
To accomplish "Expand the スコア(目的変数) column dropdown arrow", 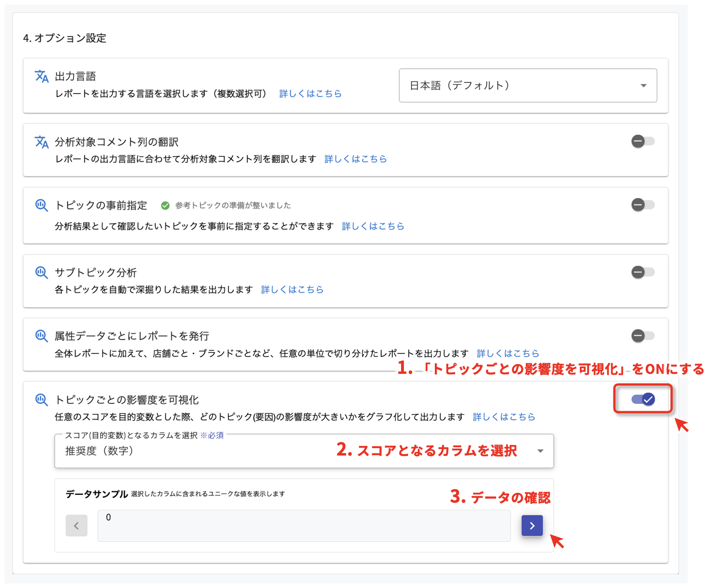I will (x=540, y=451).
